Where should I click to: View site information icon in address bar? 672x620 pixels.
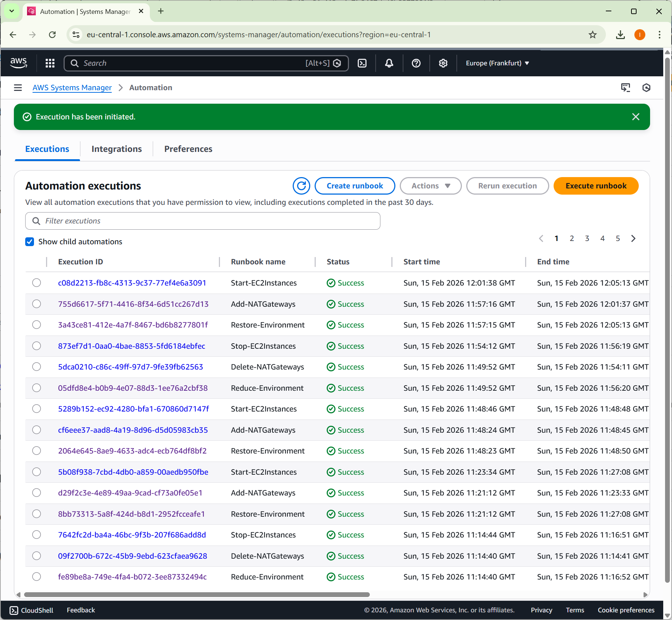pos(76,35)
